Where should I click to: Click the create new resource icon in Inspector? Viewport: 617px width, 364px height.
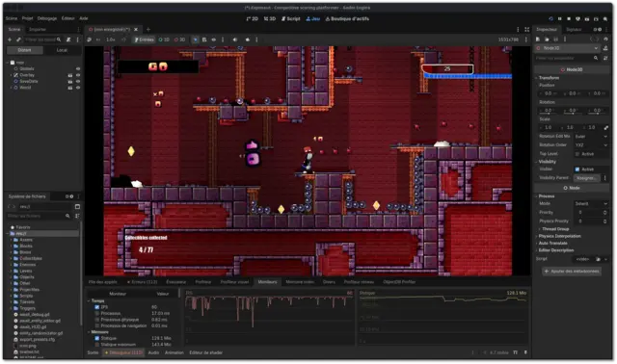pos(538,39)
